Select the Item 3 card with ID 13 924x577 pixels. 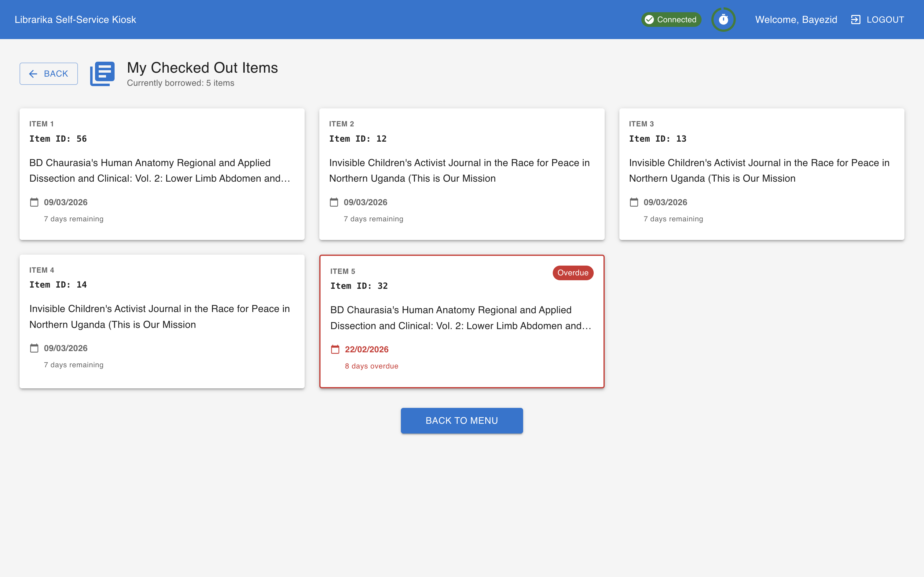[x=761, y=174]
